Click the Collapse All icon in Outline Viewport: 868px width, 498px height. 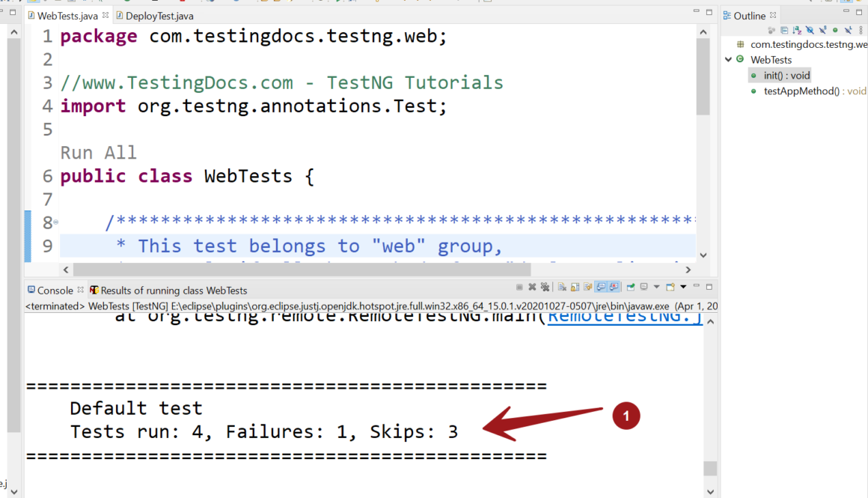pos(784,31)
